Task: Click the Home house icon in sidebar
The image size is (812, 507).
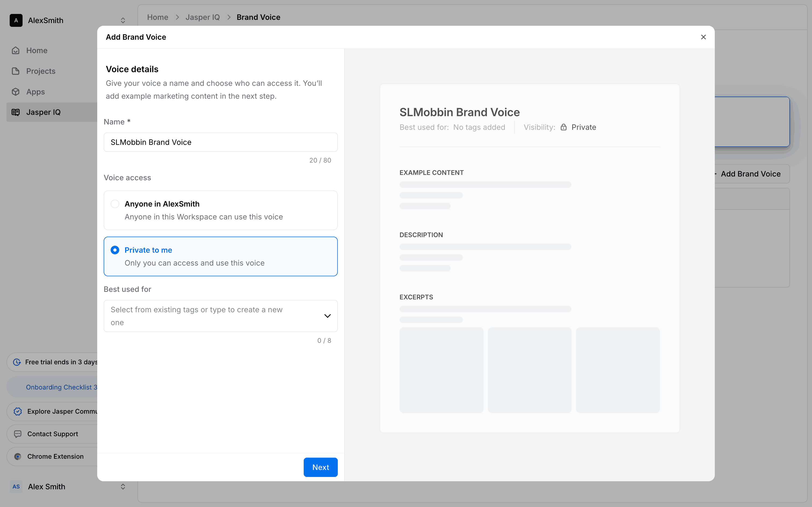Action: tap(15, 50)
